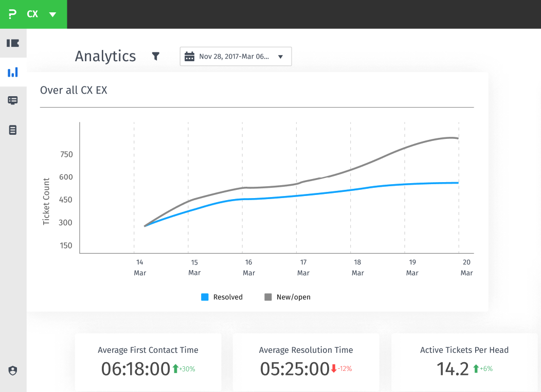Click the Analytics page heading
The width and height of the screenshot is (541, 392).
pyautogui.click(x=105, y=56)
